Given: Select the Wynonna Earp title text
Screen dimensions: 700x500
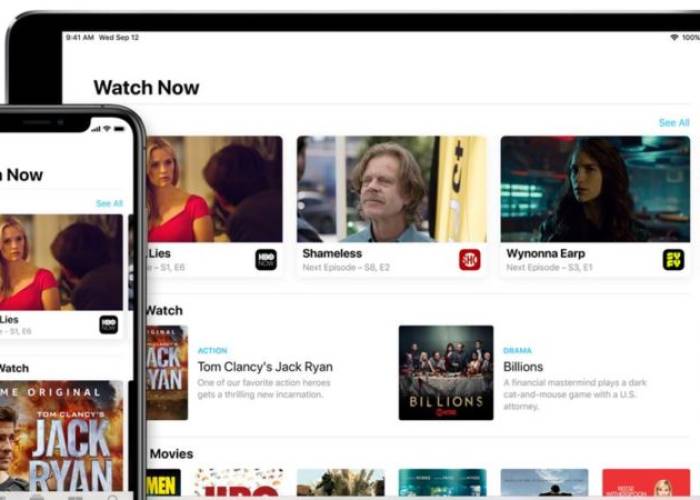Looking at the screenshot, I should coord(546,254).
